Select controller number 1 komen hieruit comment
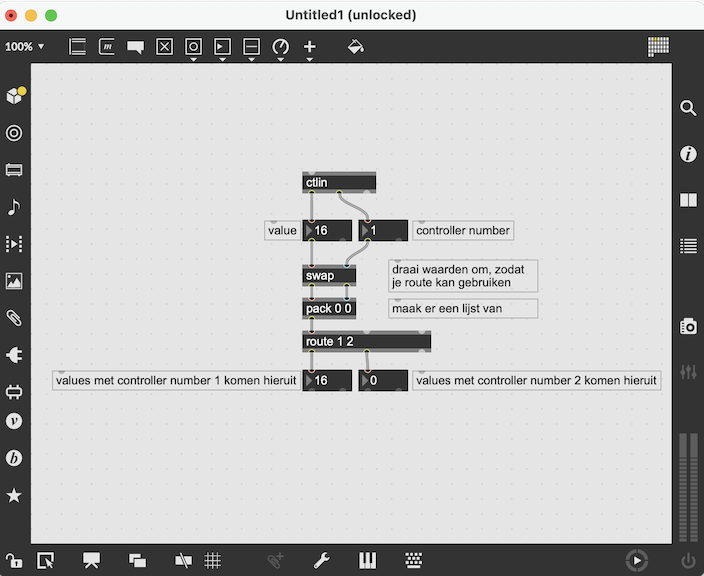This screenshot has width=704, height=576. [x=176, y=381]
